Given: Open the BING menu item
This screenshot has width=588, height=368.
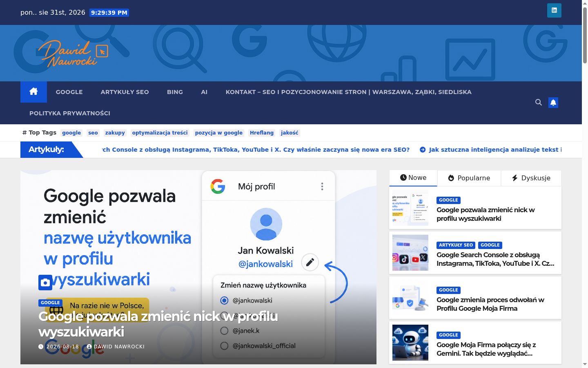Looking at the screenshot, I should click(x=175, y=92).
